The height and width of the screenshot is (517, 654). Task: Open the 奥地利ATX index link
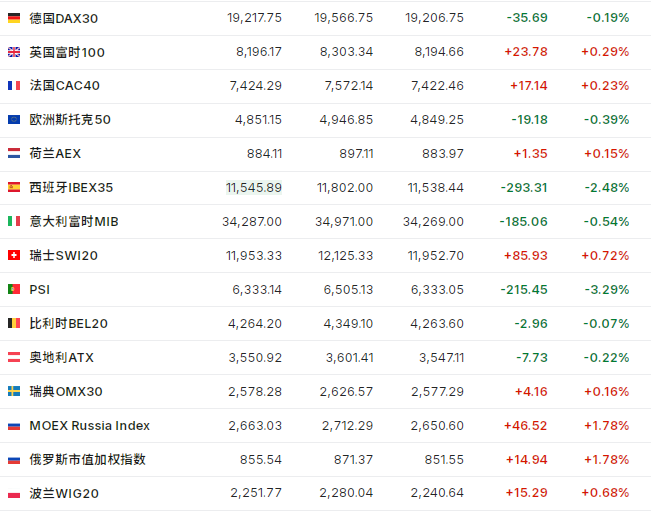(x=61, y=358)
